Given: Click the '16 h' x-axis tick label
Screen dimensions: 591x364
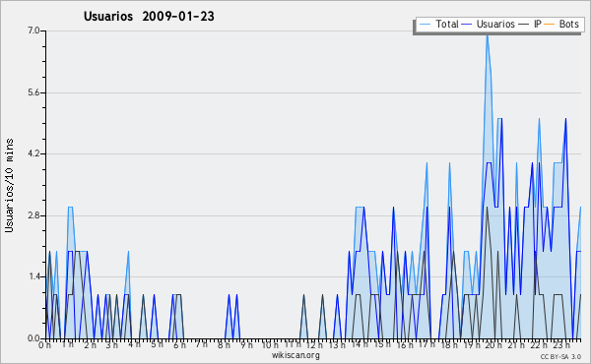Looking at the screenshot, I should pos(405,344).
